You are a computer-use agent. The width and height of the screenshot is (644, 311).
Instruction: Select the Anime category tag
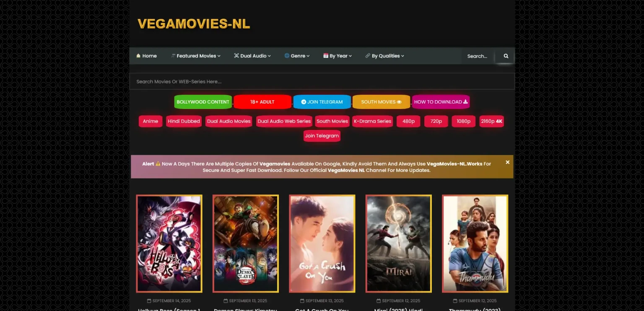[151, 121]
